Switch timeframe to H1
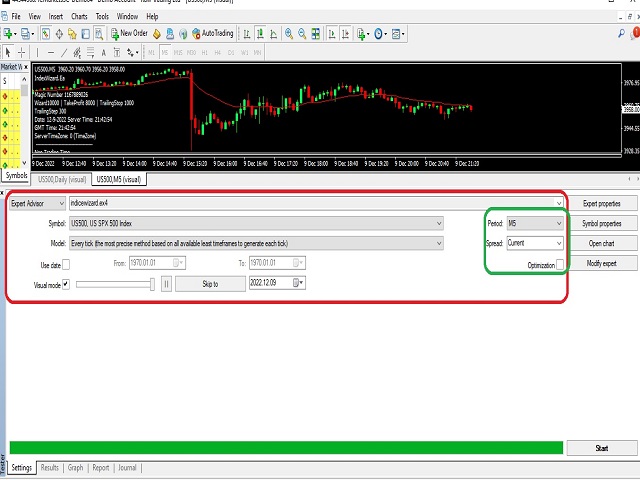 pos(204,52)
